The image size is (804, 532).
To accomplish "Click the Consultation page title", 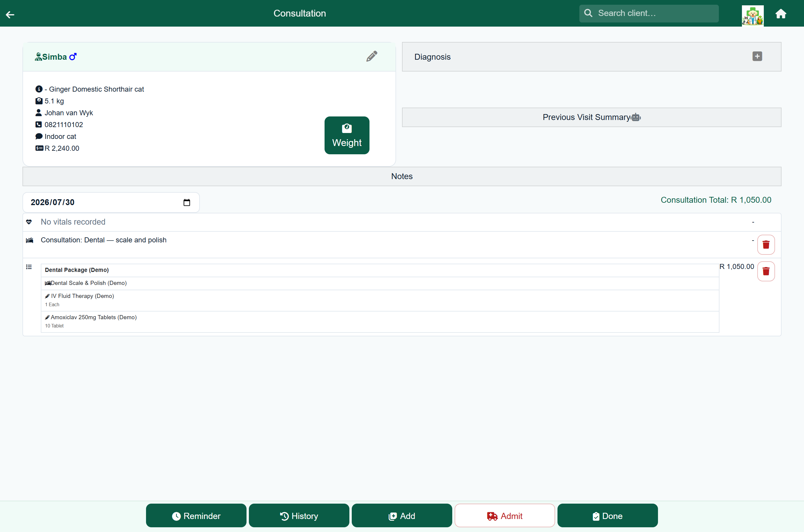I will tap(299, 13).
